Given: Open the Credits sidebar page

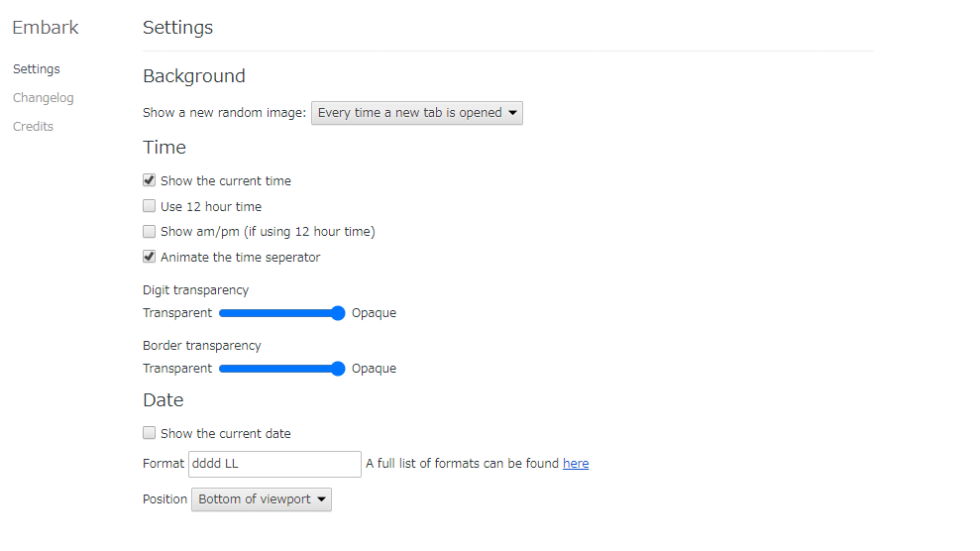Looking at the screenshot, I should (33, 126).
